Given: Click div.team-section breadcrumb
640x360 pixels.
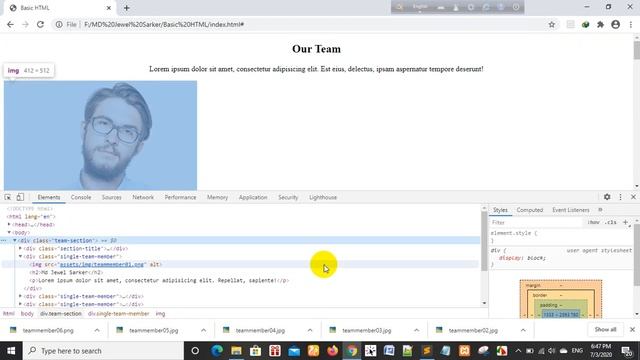Looking at the screenshot, I should click(x=61, y=313).
